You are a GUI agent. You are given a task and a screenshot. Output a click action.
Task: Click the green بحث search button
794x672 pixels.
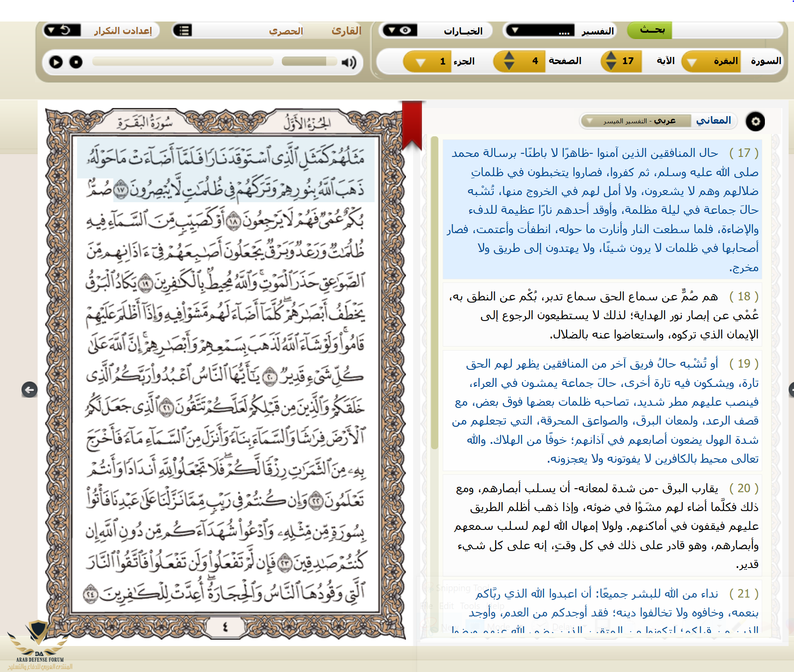(649, 30)
